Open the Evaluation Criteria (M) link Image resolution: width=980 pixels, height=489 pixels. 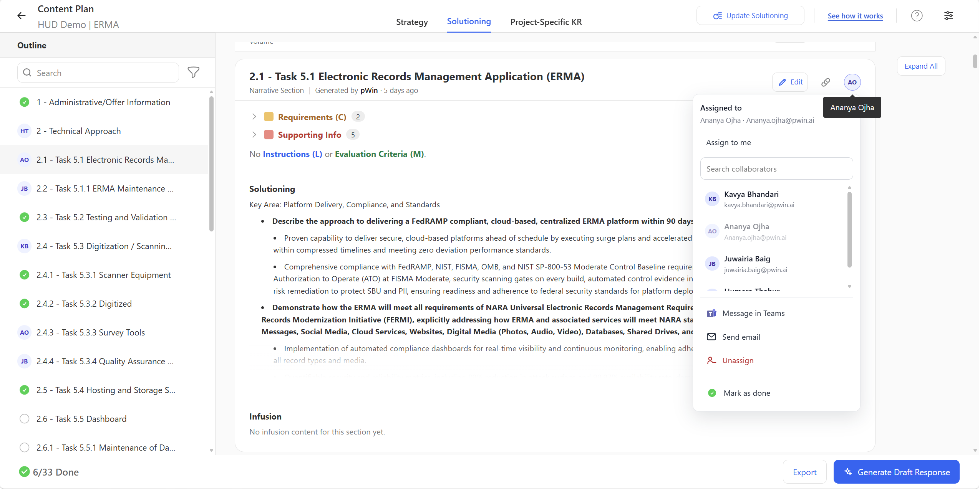(x=380, y=154)
